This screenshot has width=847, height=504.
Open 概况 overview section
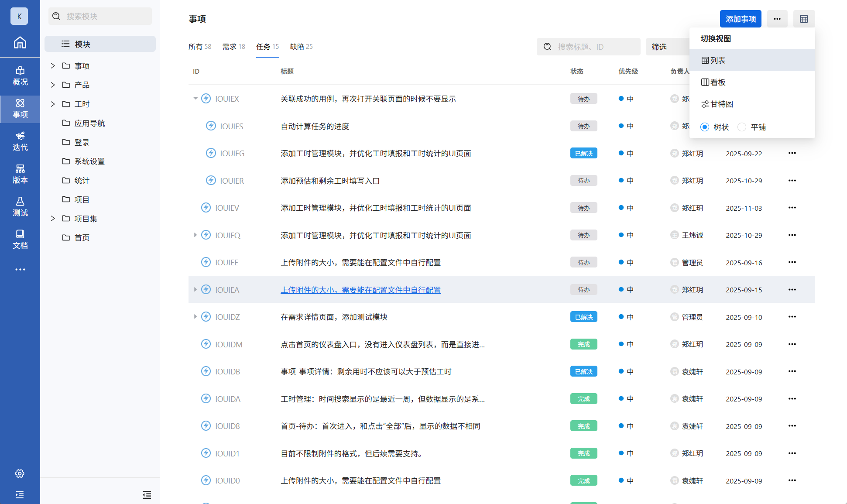click(20, 75)
